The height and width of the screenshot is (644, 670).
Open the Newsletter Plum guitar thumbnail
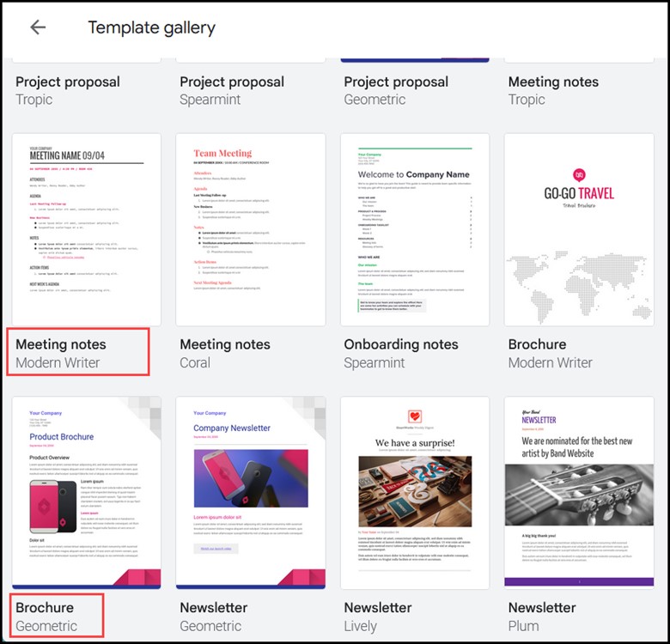(x=579, y=493)
